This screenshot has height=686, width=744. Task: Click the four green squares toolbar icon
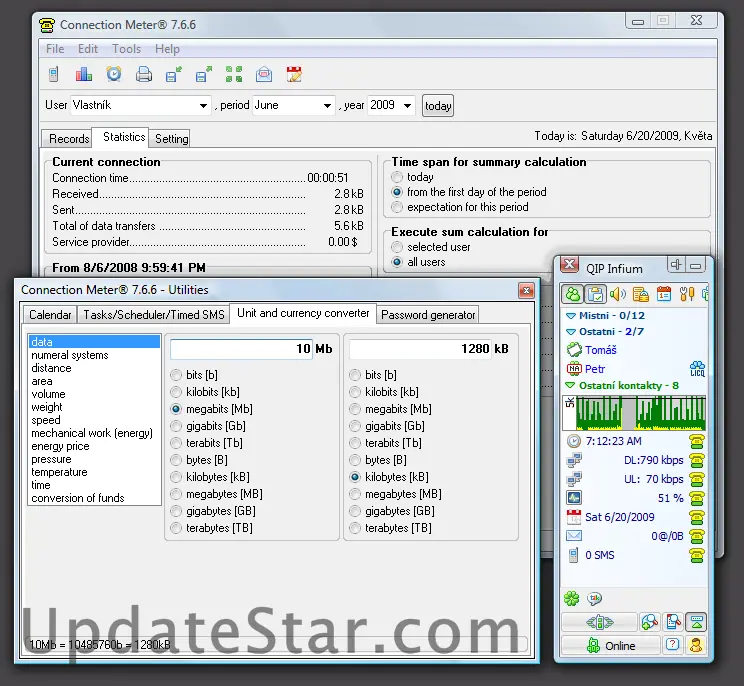tap(234, 74)
